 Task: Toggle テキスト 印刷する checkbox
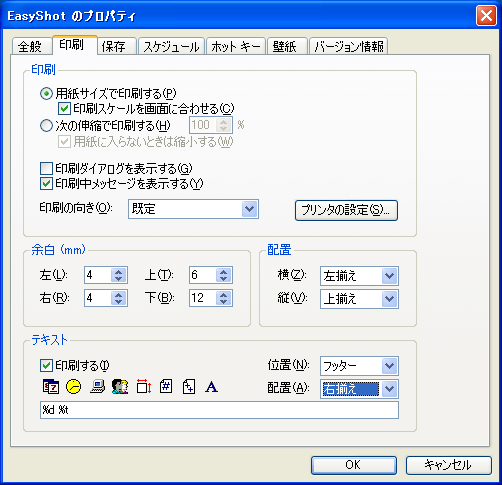click(46, 366)
